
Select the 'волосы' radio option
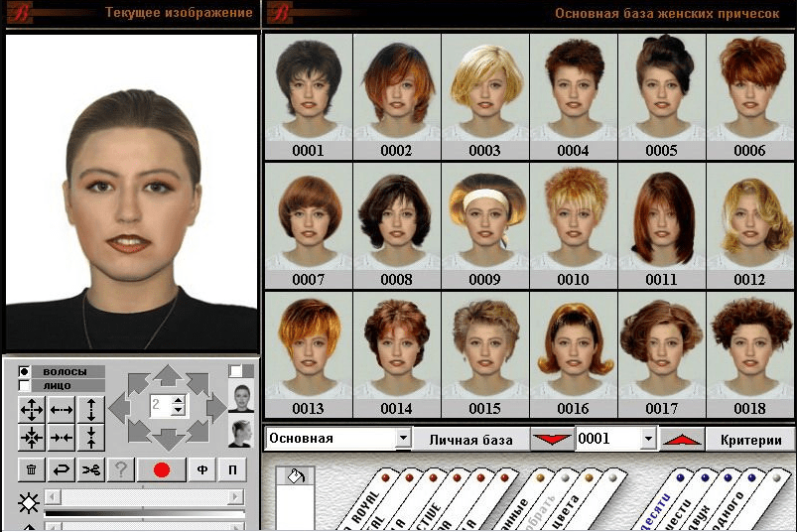25,371
